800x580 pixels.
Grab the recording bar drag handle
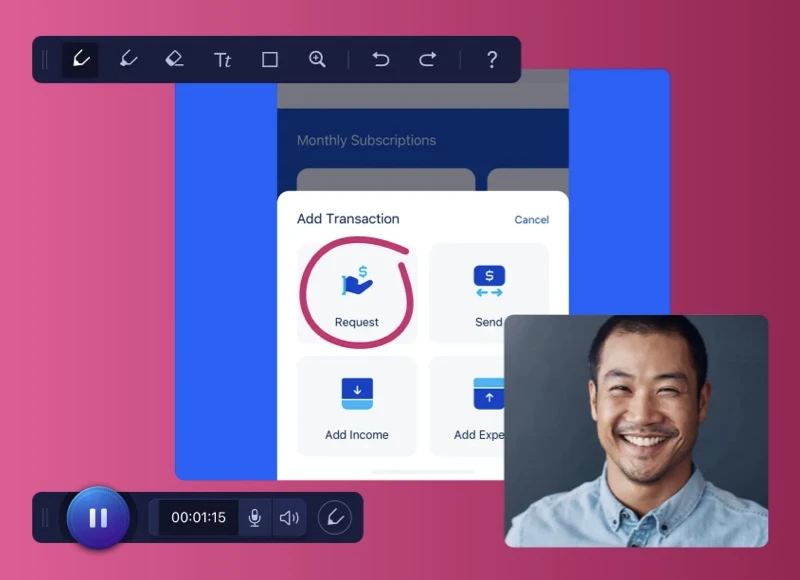pos(45,517)
